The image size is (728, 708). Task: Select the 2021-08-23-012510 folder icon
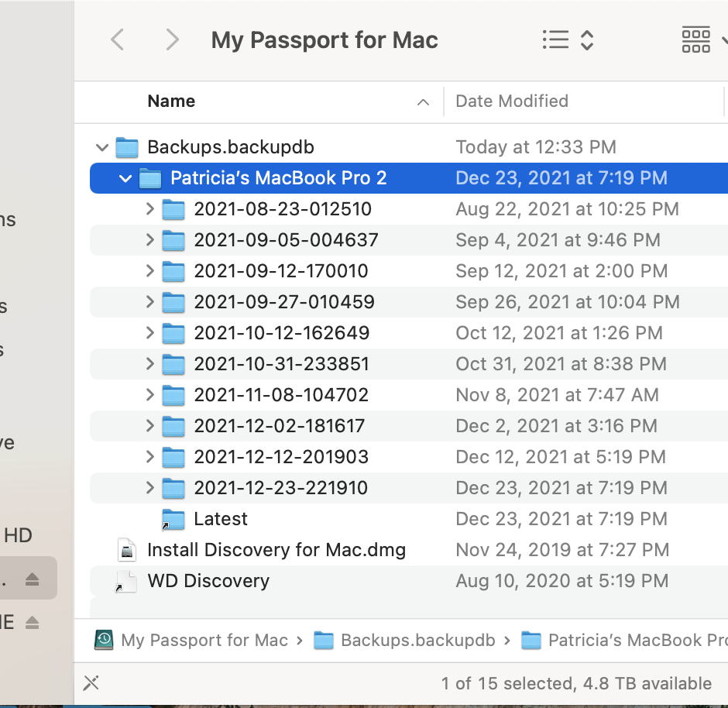pyautogui.click(x=173, y=209)
